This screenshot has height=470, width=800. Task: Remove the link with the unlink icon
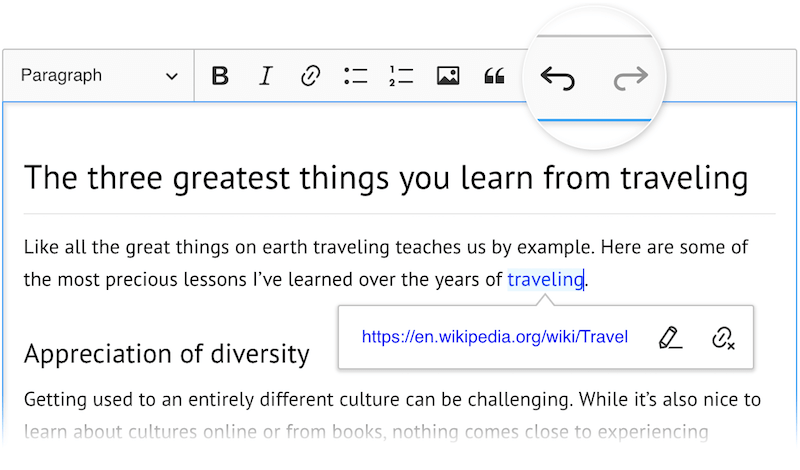723,337
